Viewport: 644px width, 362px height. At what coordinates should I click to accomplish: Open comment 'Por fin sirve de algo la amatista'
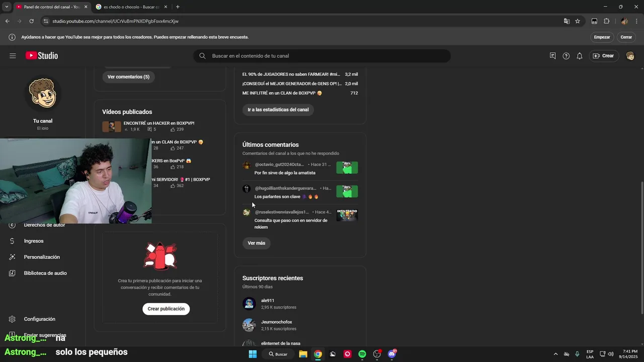coord(285,172)
